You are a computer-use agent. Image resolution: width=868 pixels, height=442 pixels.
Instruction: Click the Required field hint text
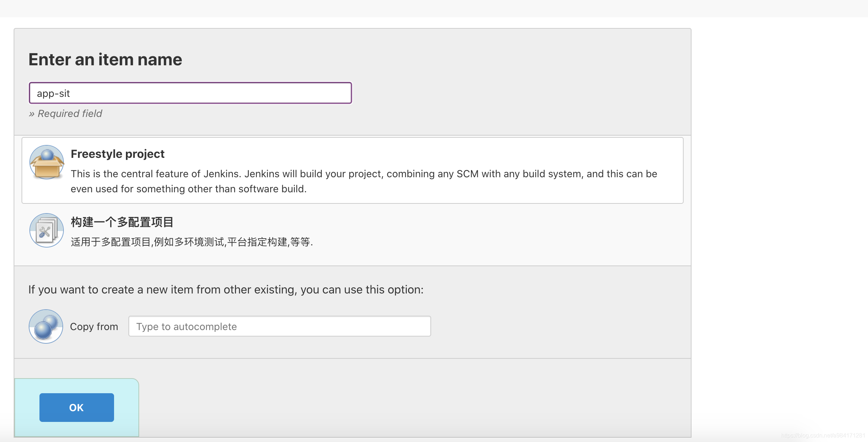(x=66, y=114)
